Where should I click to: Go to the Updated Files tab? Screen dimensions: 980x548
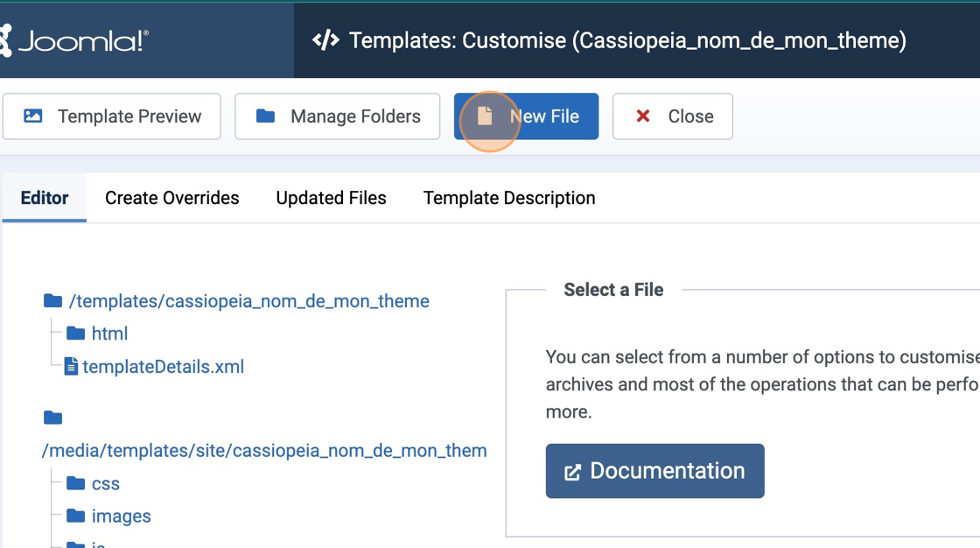331,198
